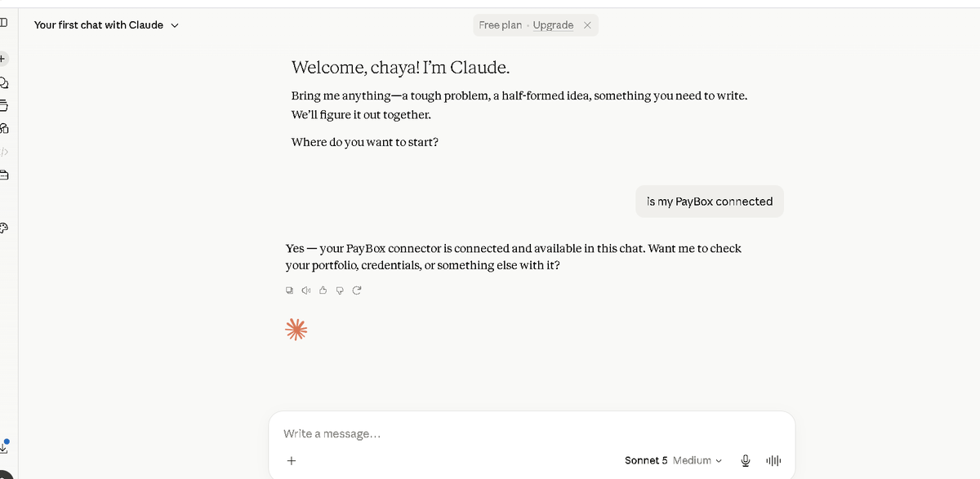Copy Claude's response
980x479 pixels.
point(289,290)
